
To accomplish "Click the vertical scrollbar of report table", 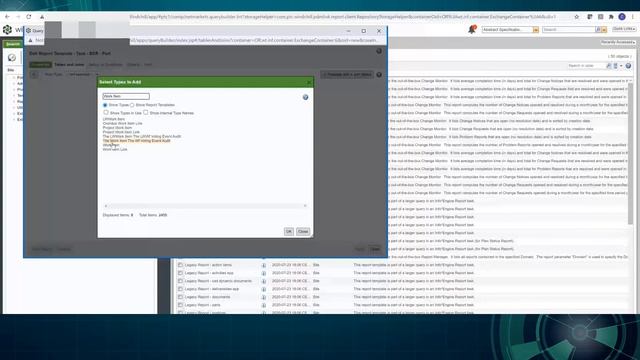I will coord(631,153).
